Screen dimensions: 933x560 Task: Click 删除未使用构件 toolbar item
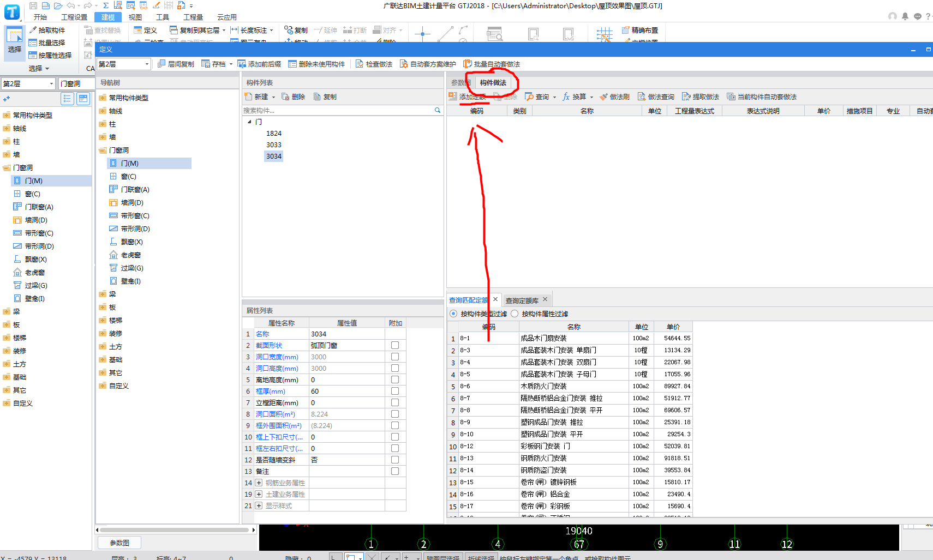point(316,64)
